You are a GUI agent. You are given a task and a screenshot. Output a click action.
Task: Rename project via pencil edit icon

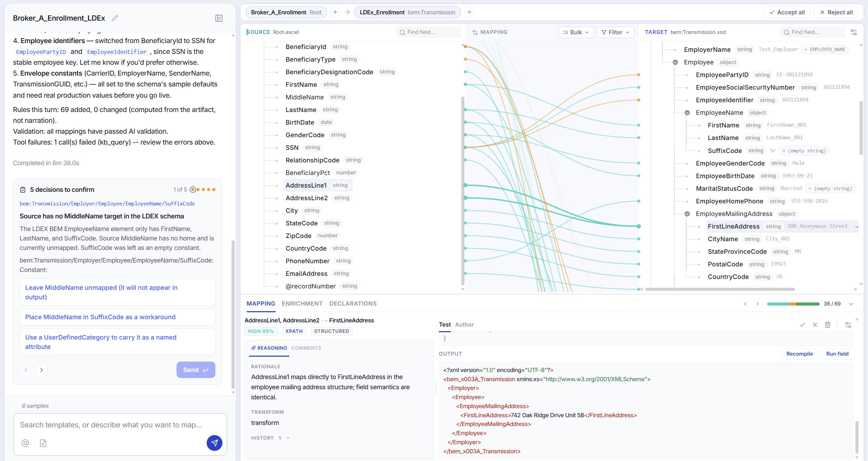click(x=115, y=18)
